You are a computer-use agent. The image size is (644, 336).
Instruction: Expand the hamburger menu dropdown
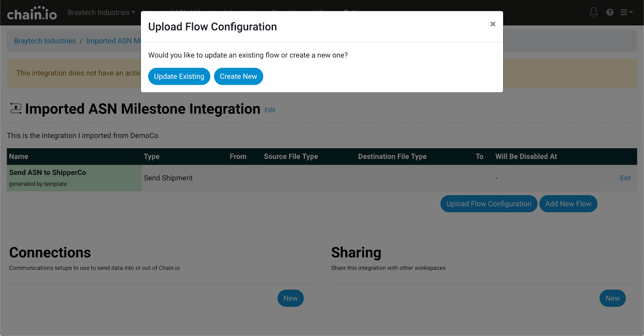tap(626, 12)
